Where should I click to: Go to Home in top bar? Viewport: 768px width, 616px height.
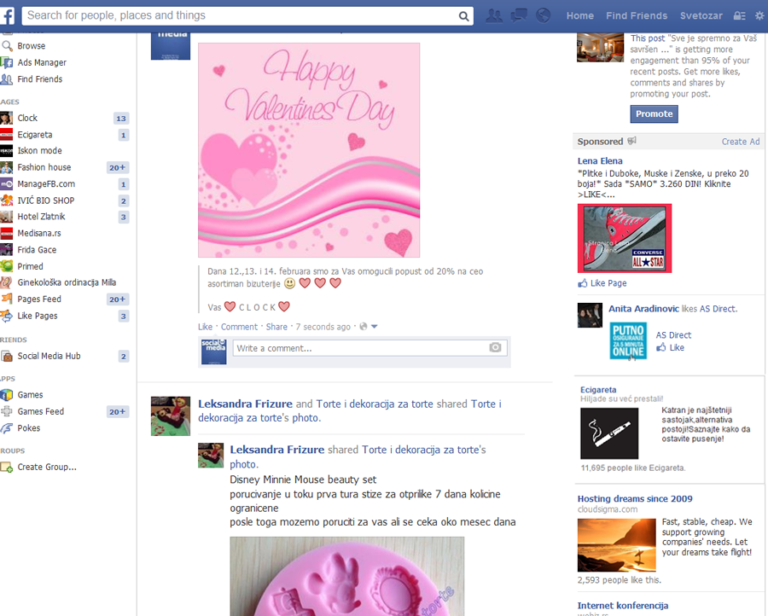[580, 16]
